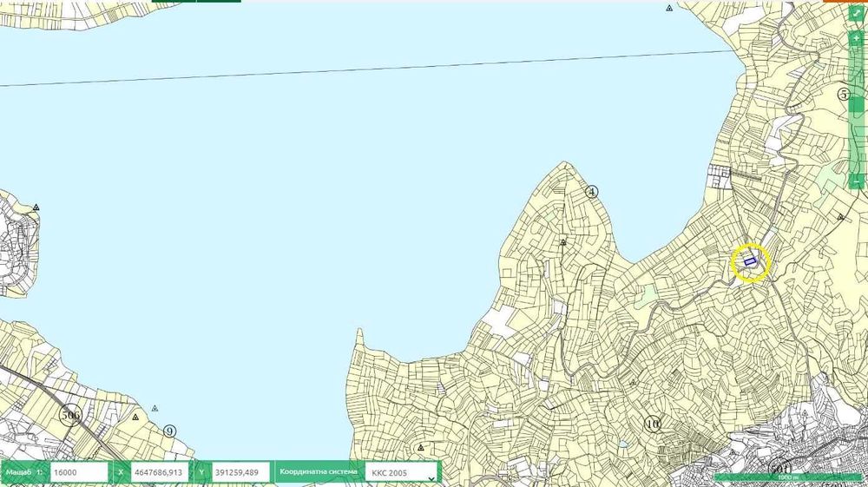Select the highlighted blue parcel on map
The height and width of the screenshot is (487, 868).
click(x=750, y=261)
